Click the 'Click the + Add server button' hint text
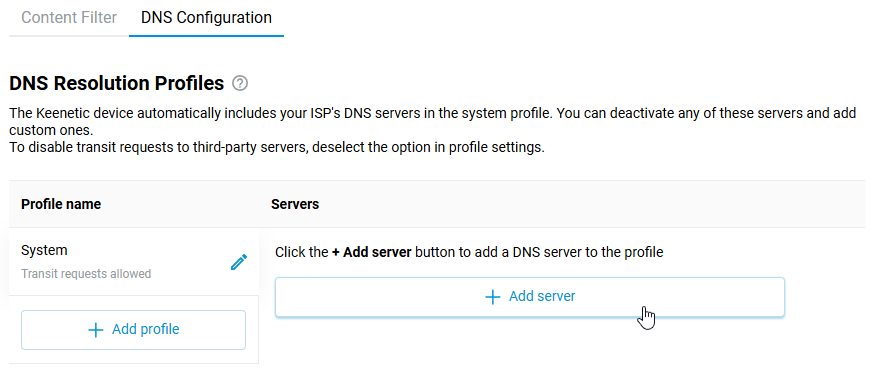The height and width of the screenshot is (372, 875). (469, 252)
